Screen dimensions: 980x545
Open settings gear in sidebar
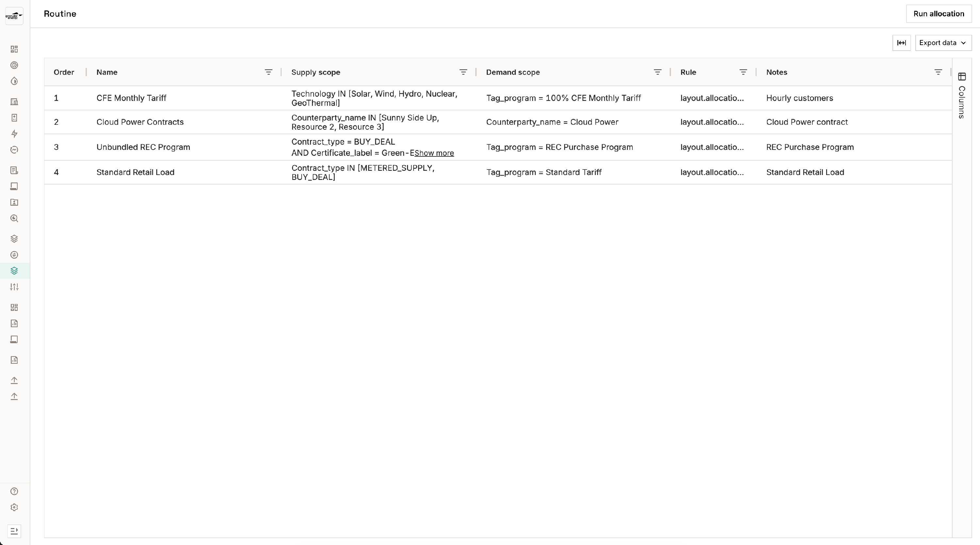(x=14, y=507)
